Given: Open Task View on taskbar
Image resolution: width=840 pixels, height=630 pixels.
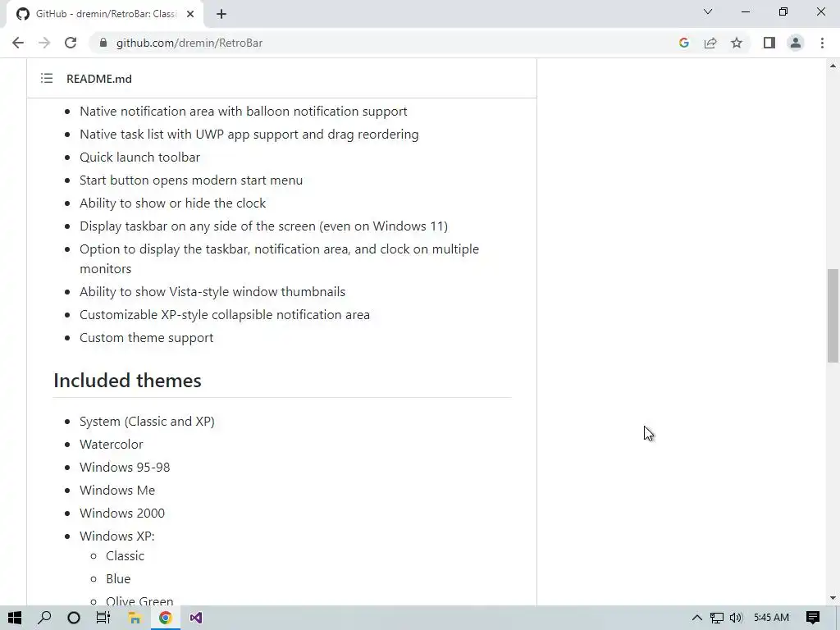Looking at the screenshot, I should [x=103, y=618].
